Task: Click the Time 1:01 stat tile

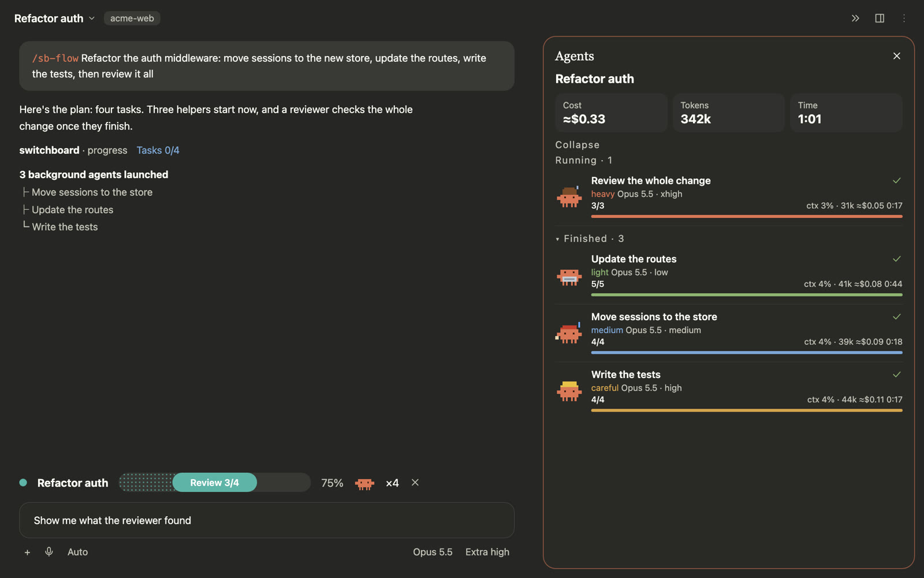Action: click(846, 113)
